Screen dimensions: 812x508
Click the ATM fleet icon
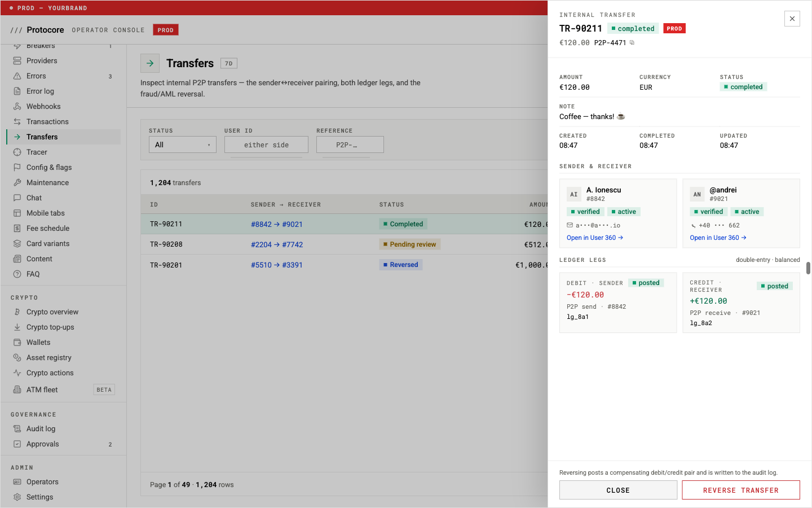click(17, 390)
